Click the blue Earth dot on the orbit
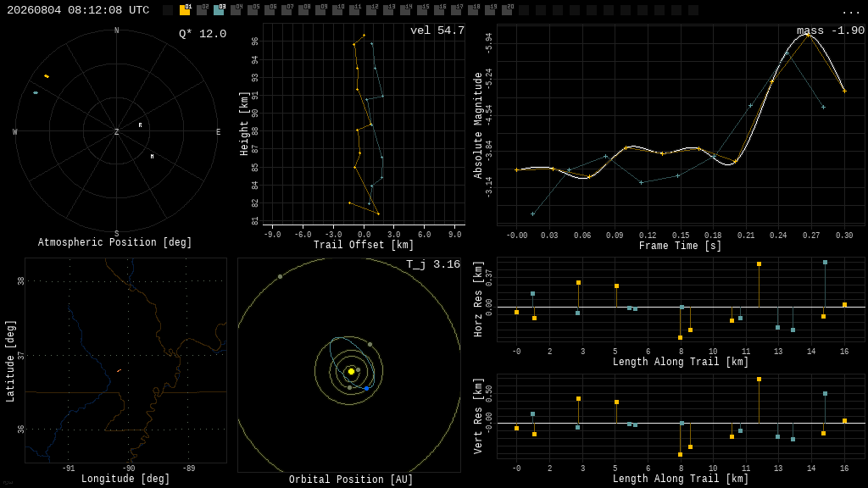 click(366, 388)
